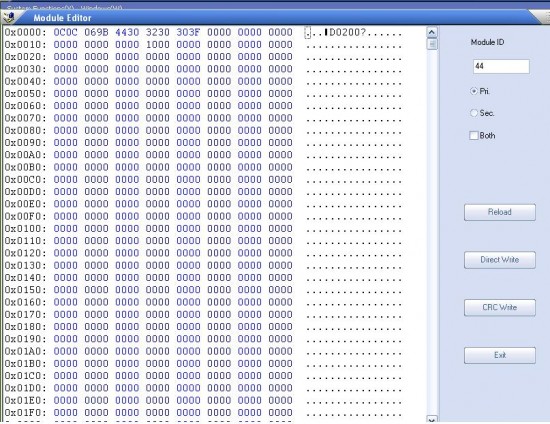550x424 pixels.
Task: Click hex value 0C0C in row 0x0000
Action: tap(66, 32)
